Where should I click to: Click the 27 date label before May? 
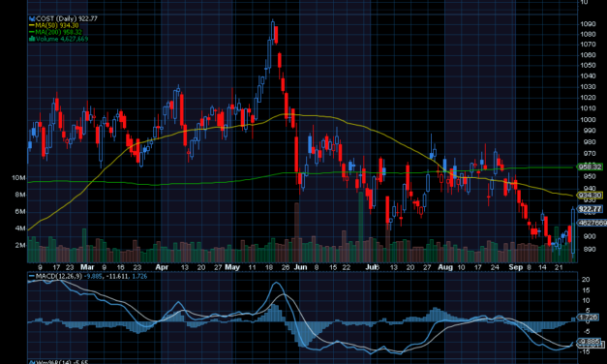tap(218, 267)
